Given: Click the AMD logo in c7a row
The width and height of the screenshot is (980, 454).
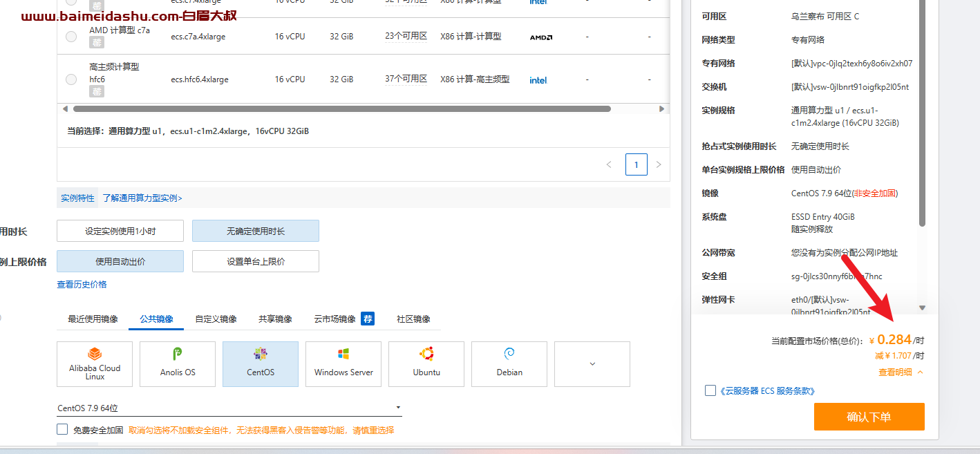Looking at the screenshot, I should click(541, 37).
